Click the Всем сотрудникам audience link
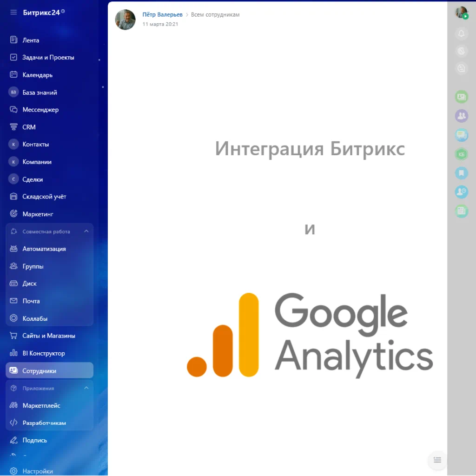This screenshot has width=476, height=476. [x=215, y=14]
